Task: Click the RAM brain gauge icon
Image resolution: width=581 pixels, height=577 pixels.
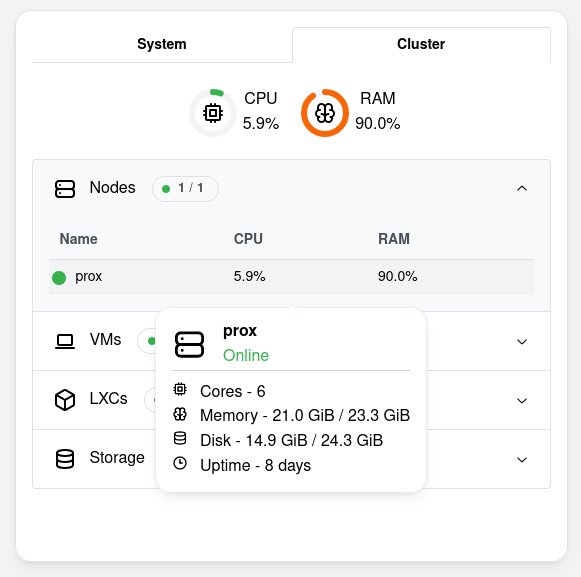Action: tap(325, 113)
